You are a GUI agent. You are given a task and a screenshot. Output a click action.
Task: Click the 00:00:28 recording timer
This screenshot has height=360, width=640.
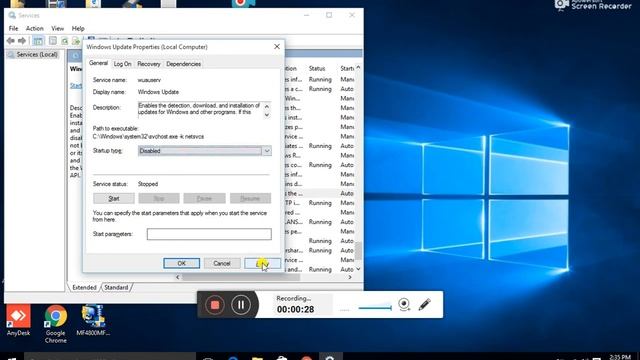click(296, 309)
